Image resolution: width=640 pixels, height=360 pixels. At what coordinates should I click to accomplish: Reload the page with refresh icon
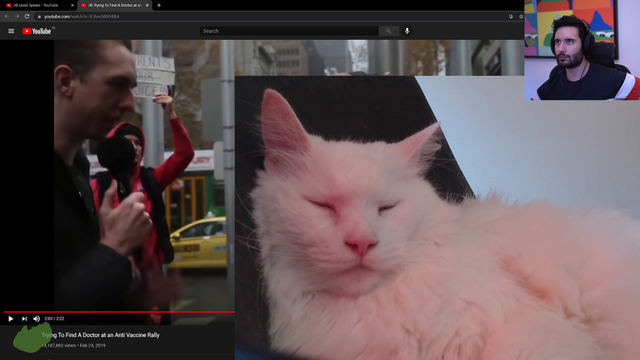27,16
